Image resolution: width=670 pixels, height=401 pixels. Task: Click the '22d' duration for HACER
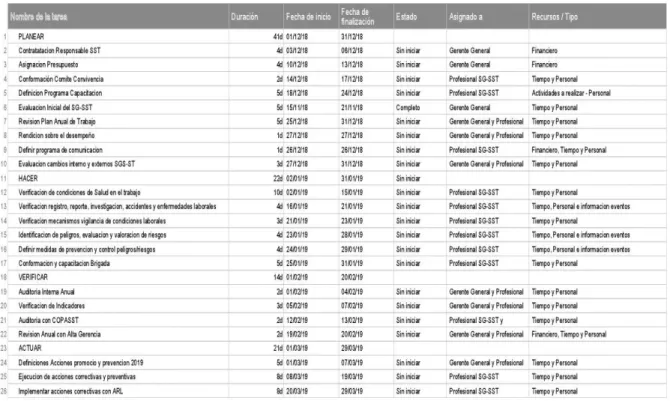[278, 178]
